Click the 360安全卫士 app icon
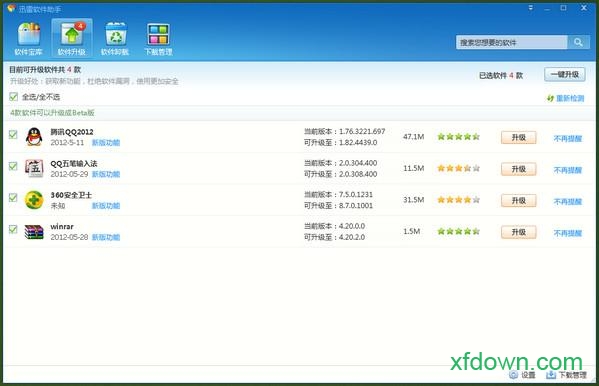 point(34,200)
